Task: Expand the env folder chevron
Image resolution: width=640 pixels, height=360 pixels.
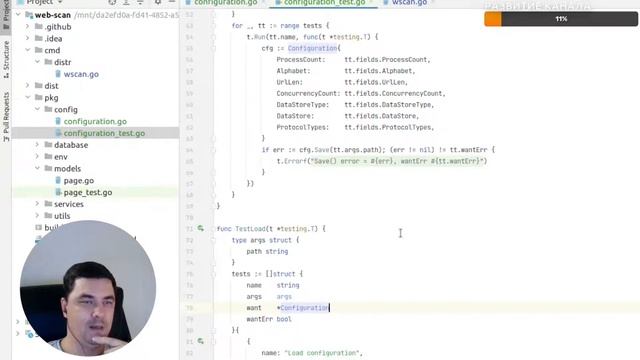Action: pos(37,157)
